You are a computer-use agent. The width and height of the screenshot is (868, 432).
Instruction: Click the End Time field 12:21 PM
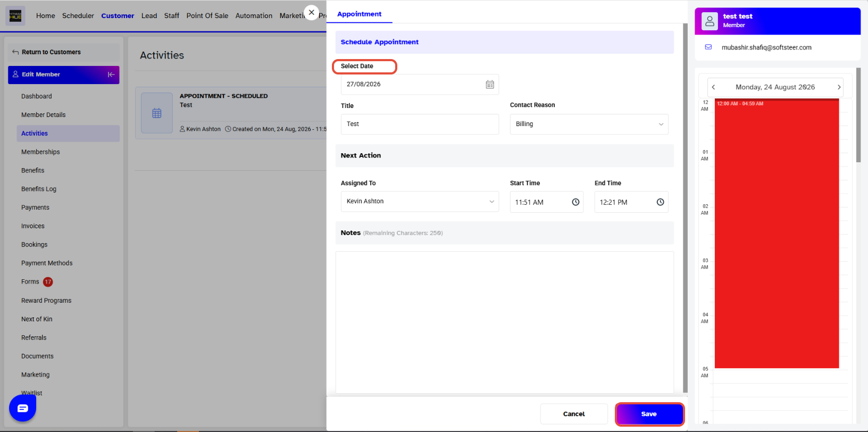[x=631, y=202]
